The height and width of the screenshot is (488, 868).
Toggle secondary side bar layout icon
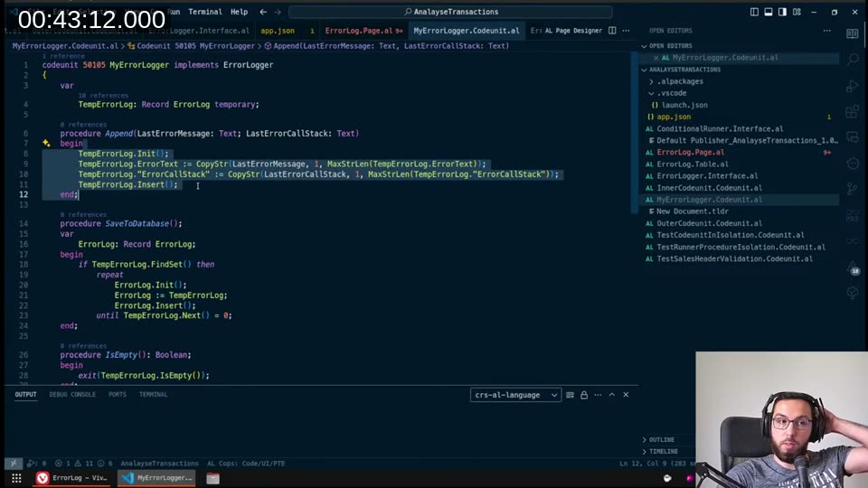pos(782,12)
